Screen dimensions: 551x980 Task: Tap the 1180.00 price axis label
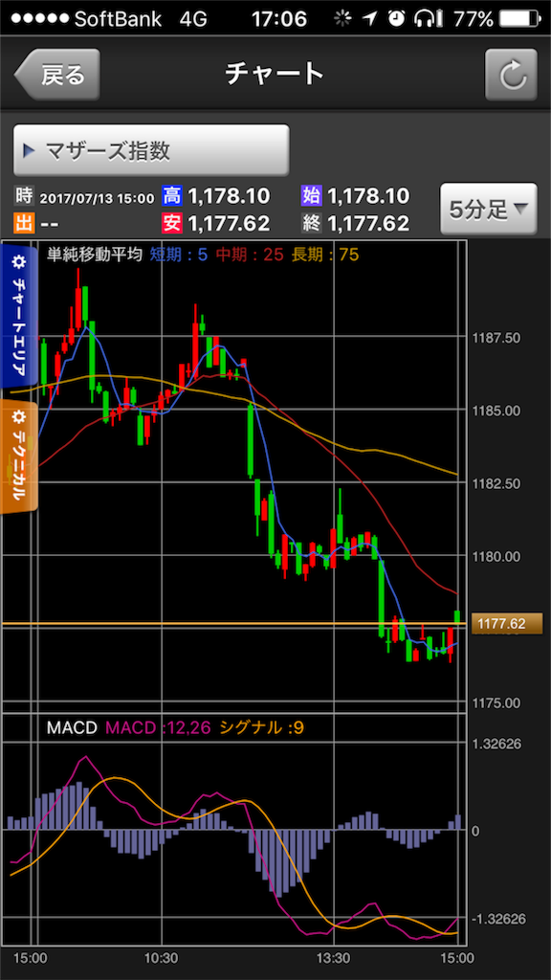point(498,557)
